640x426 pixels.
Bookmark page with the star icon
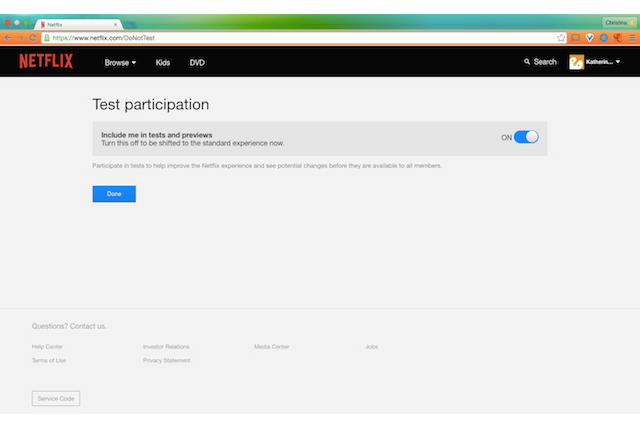(x=562, y=37)
